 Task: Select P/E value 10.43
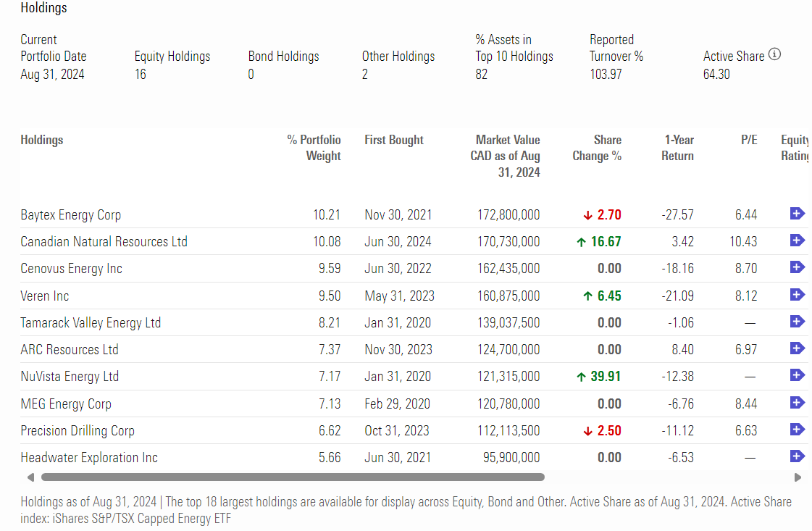pos(743,242)
